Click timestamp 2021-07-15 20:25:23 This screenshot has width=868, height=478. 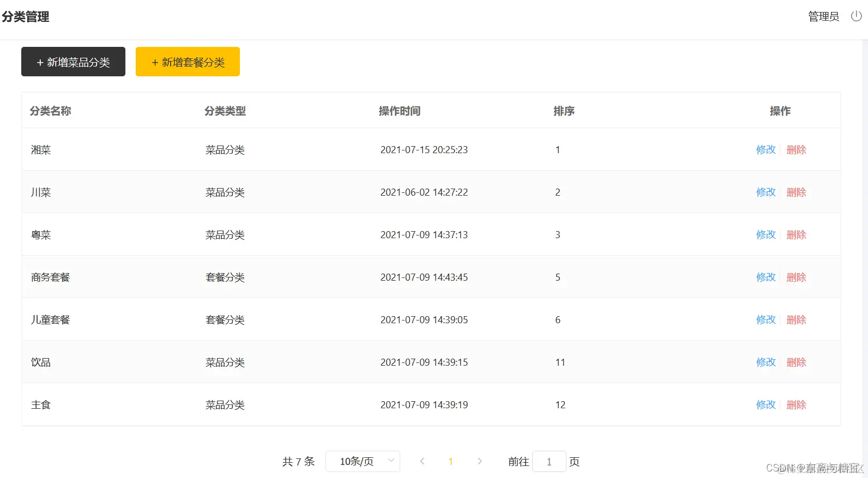pyautogui.click(x=424, y=149)
